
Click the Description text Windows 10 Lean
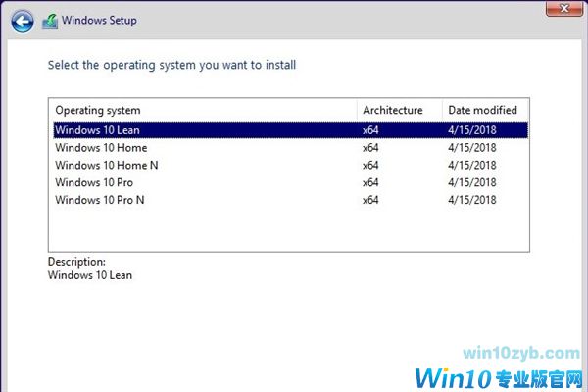[90, 275]
